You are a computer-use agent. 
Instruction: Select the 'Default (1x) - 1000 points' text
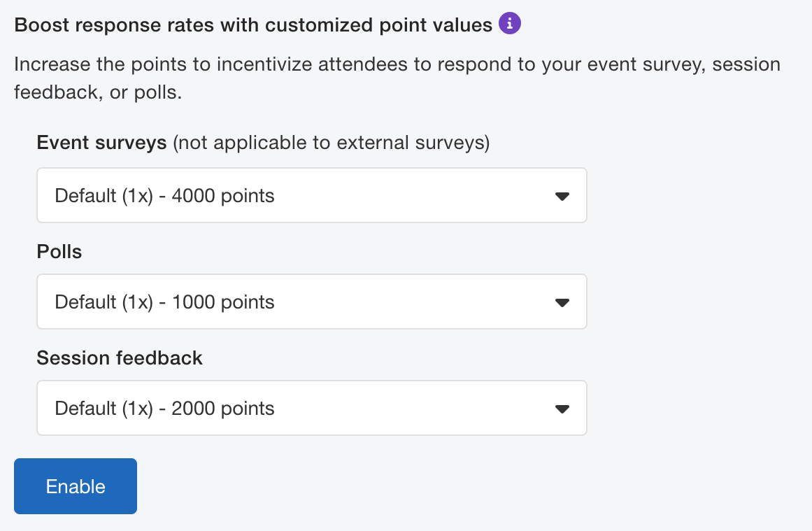click(x=164, y=302)
